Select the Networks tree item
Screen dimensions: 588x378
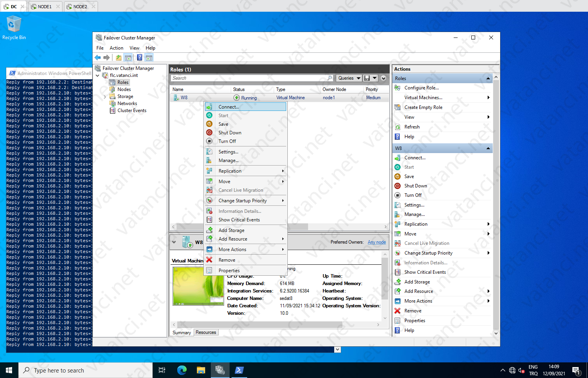coord(127,103)
